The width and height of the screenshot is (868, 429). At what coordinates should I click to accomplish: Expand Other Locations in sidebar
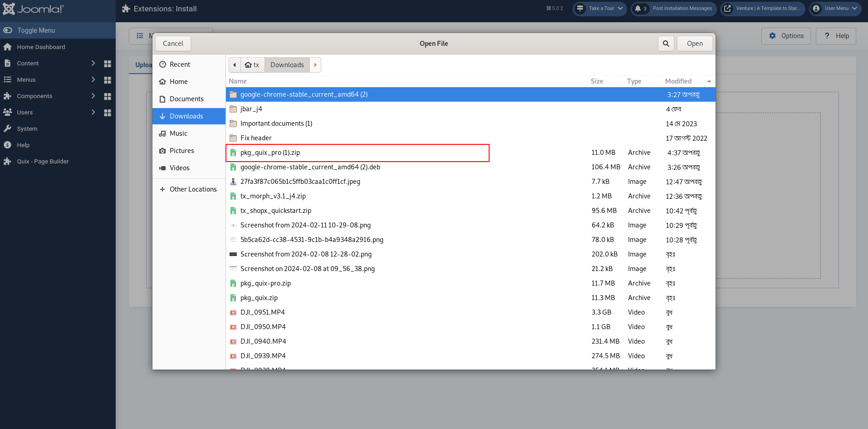coord(189,189)
